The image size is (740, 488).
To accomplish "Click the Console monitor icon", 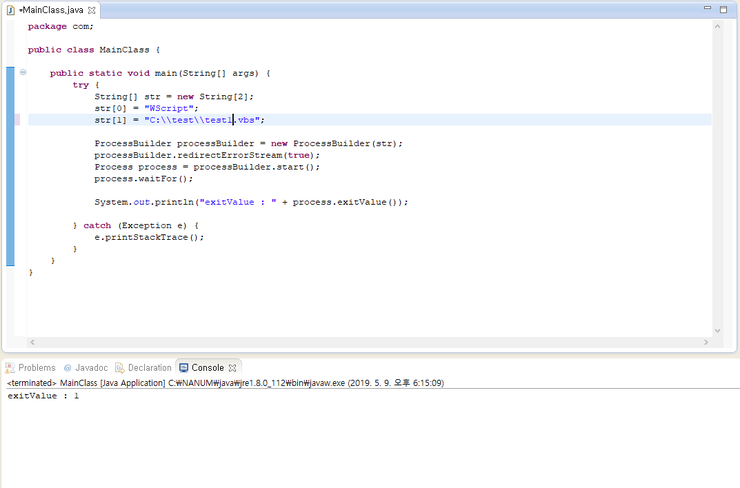I will (184, 368).
